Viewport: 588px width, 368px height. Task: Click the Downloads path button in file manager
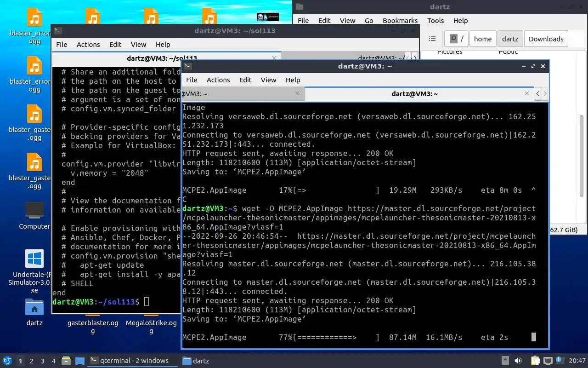coord(546,39)
